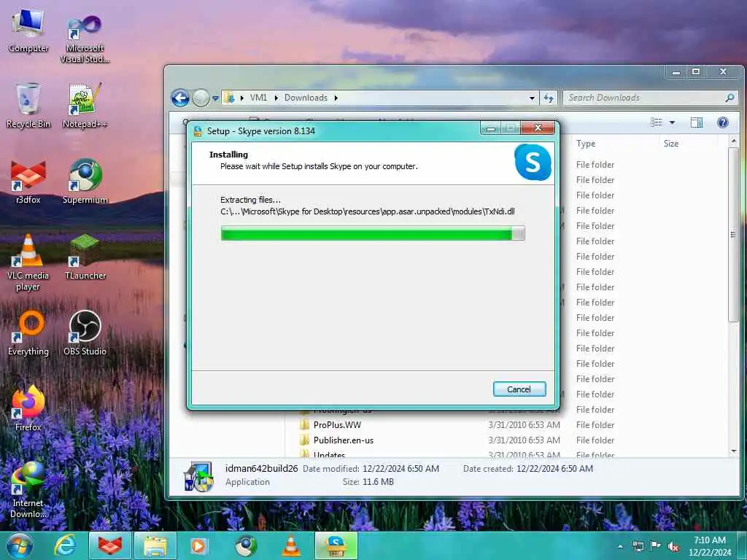Open Microsoft Visual Studio desktop shortcut
This screenshot has width=747, height=560.
click(85, 38)
